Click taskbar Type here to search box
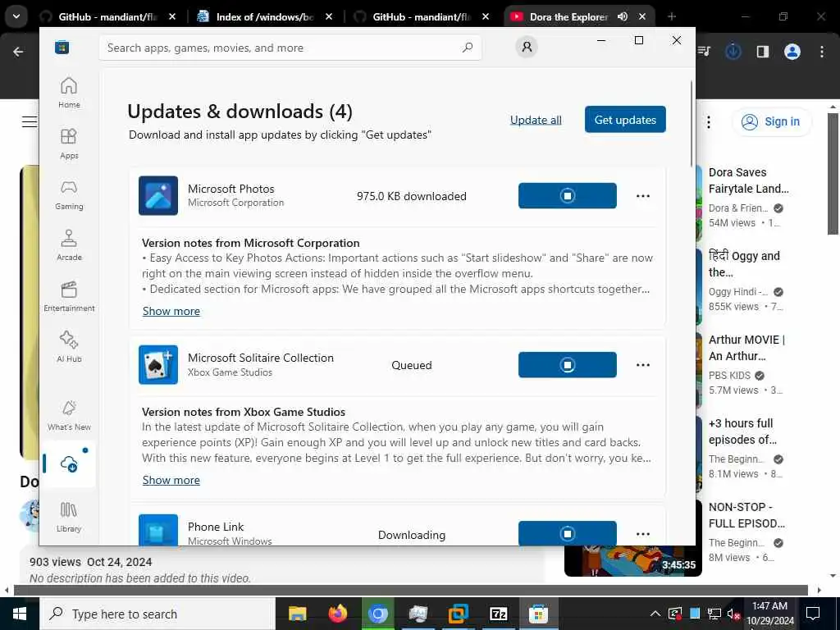This screenshot has width=840, height=630. (x=157, y=614)
